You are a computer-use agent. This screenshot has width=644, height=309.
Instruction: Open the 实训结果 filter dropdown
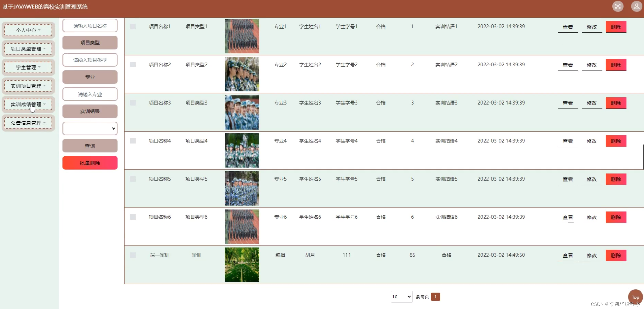click(x=90, y=128)
